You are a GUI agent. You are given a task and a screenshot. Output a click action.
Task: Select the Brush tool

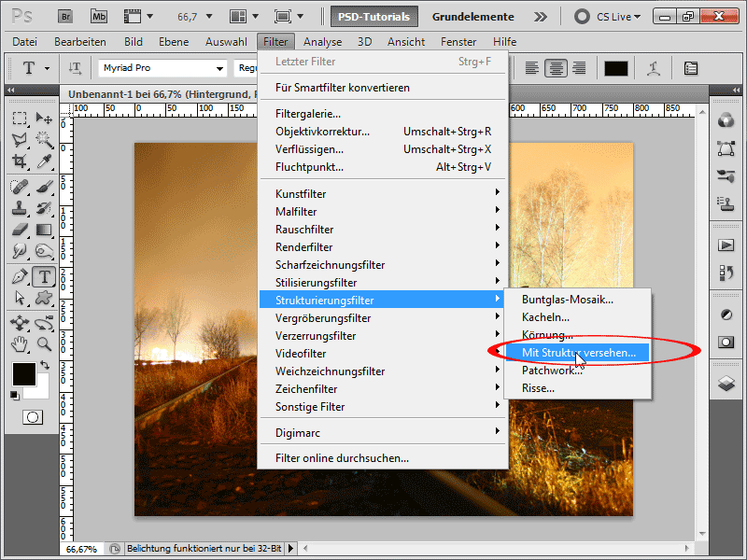point(44,187)
